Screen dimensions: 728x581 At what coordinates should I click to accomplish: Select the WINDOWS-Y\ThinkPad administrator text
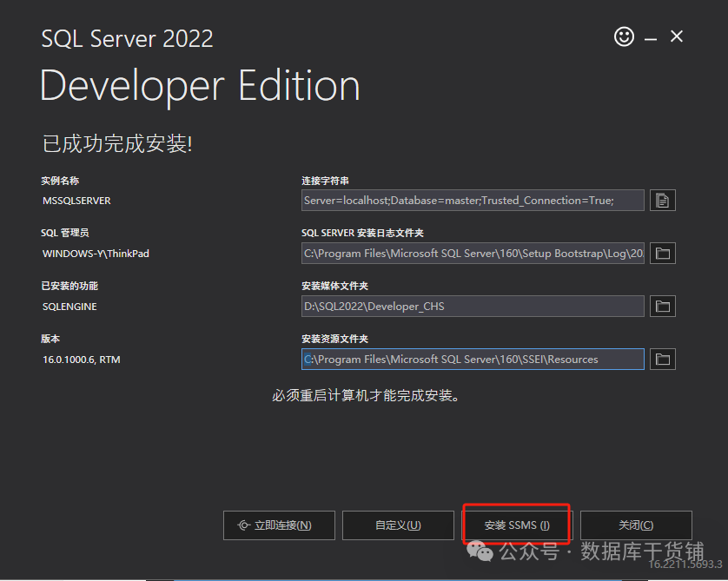[96, 254]
